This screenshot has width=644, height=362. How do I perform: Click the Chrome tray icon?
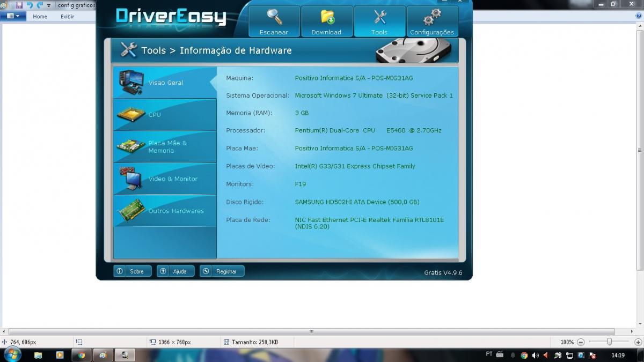coord(524,355)
